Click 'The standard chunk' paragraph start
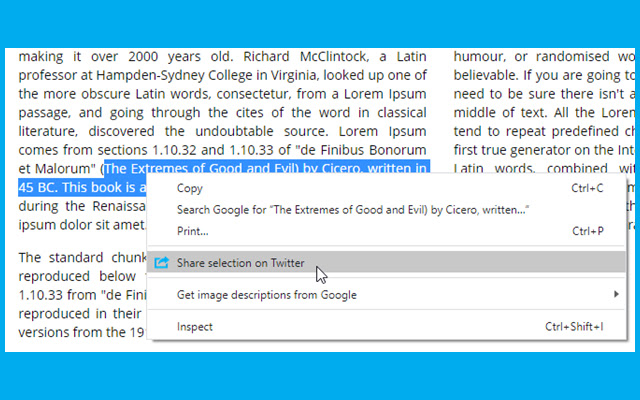 [x=83, y=258]
